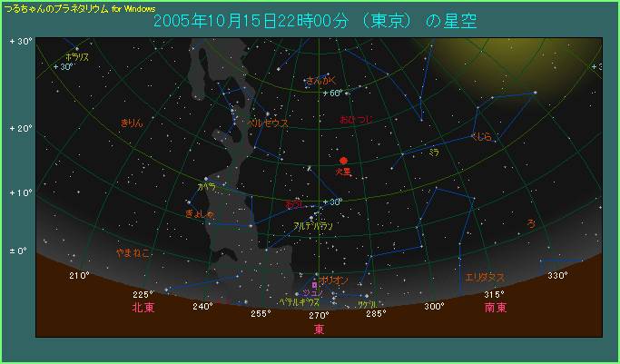Click the Aldebaran (アルデバラン) star label
This screenshot has width=620, height=364.
313,224
